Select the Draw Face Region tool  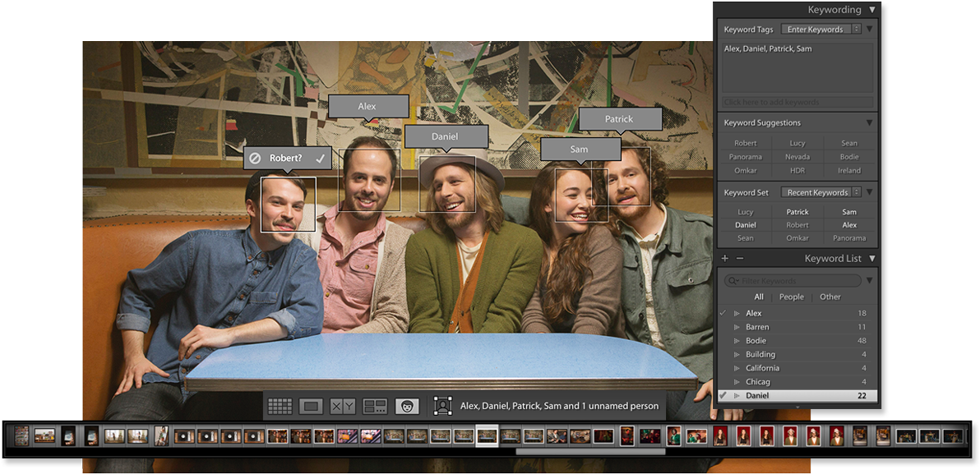click(443, 406)
